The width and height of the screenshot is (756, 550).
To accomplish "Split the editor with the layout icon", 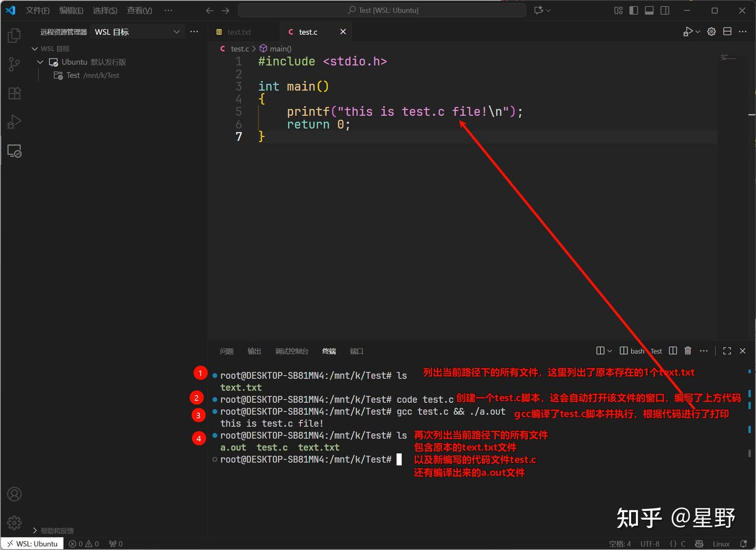I will pyautogui.click(x=727, y=32).
